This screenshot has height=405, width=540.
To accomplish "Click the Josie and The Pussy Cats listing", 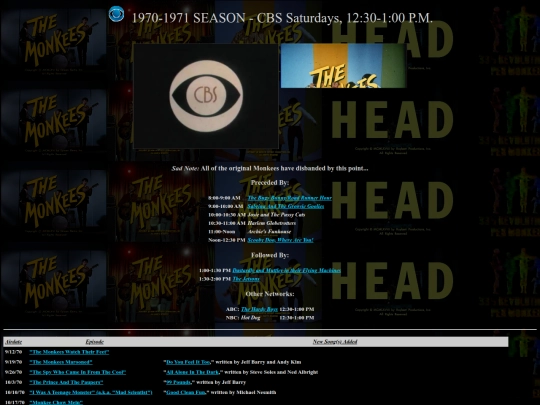I will (276, 215).
